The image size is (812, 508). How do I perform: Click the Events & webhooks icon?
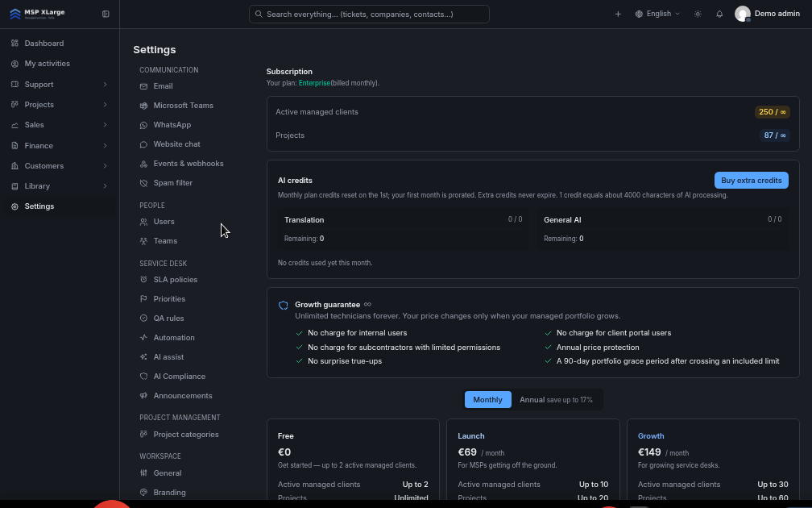[x=143, y=164]
